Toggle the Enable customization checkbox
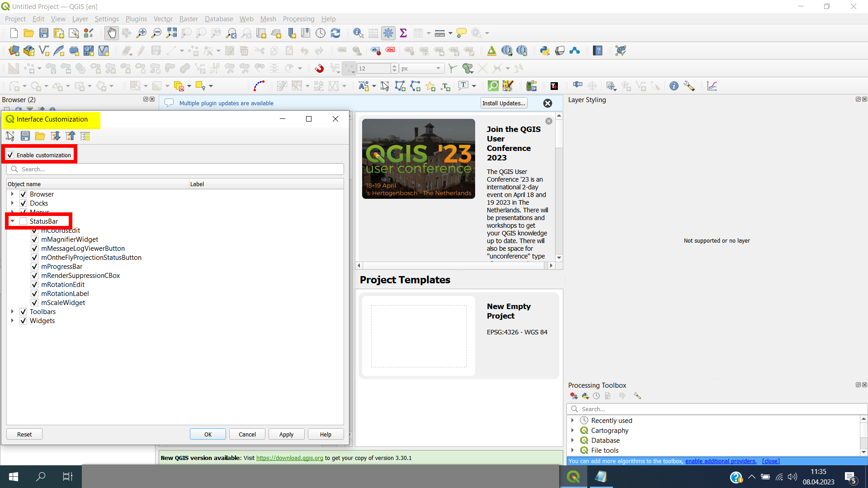 (11, 155)
